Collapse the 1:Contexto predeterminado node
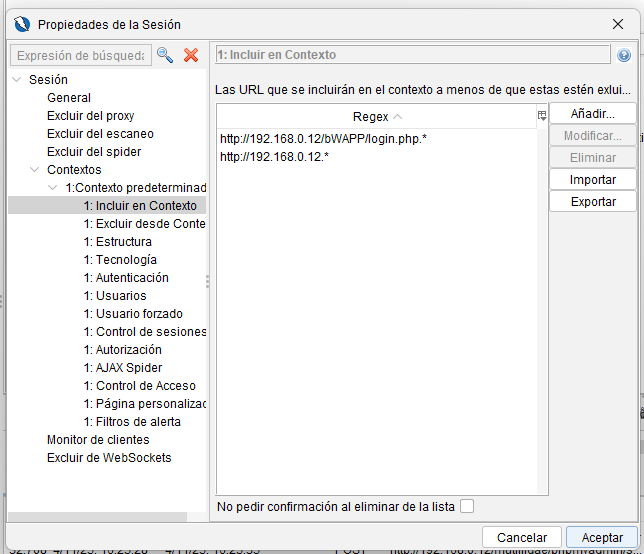644x554 pixels. pos(53,188)
